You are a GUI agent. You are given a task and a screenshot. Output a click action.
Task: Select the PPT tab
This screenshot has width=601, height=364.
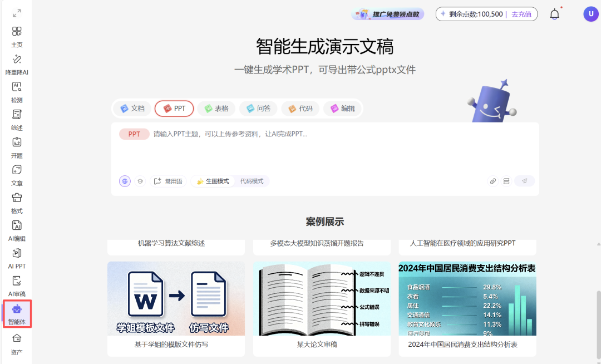(x=174, y=109)
